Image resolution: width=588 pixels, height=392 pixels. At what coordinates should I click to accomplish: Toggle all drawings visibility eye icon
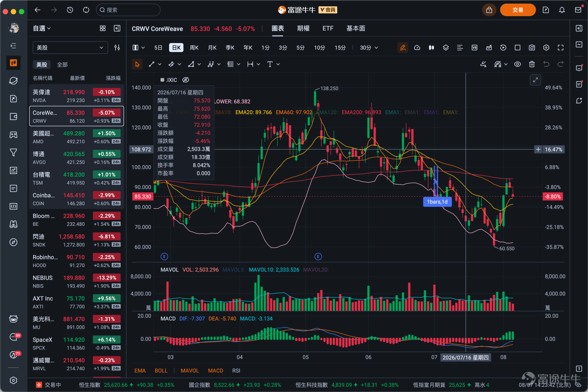tap(517, 64)
